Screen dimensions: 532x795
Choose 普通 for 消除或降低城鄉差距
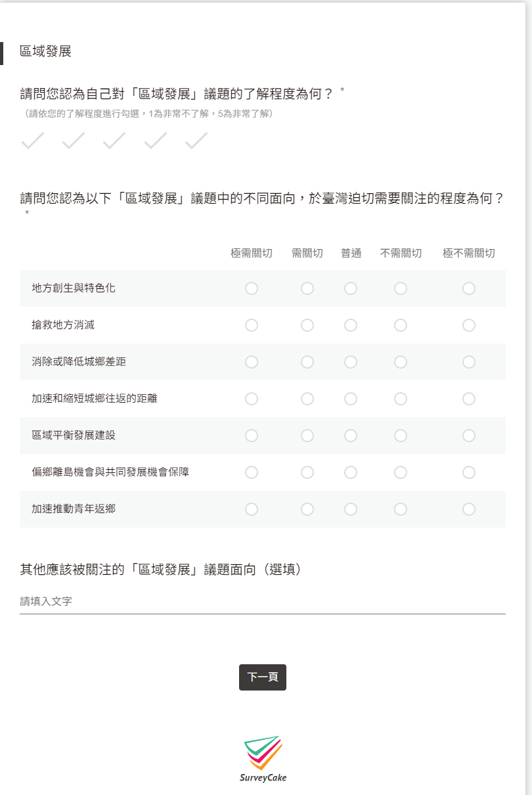coord(351,362)
